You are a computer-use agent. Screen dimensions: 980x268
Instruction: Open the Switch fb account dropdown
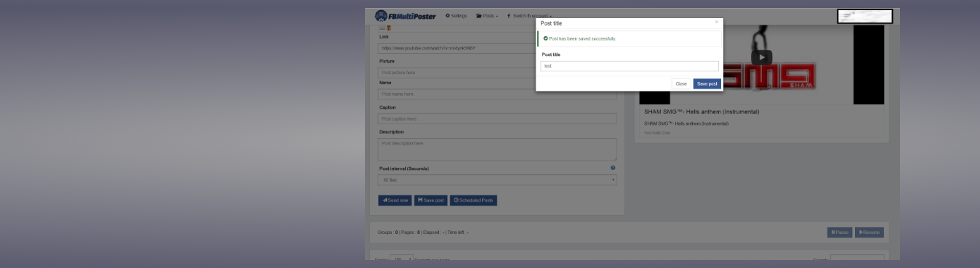pyautogui.click(x=529, y=16)
